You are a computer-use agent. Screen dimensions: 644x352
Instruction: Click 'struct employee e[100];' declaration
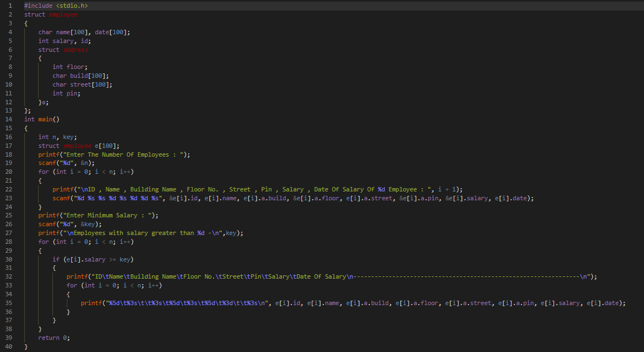tap(78, 146)
